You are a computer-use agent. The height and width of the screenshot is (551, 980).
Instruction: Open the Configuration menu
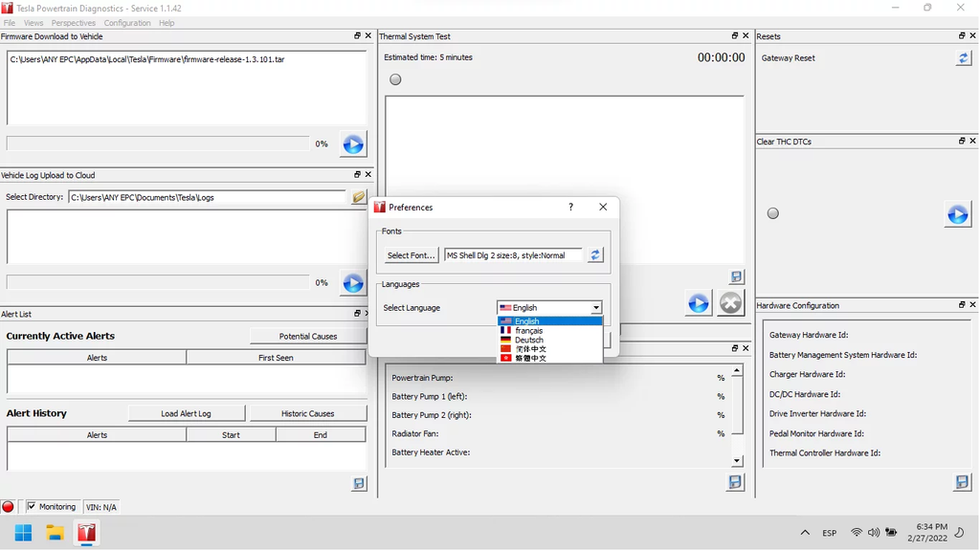click(126, 23)
